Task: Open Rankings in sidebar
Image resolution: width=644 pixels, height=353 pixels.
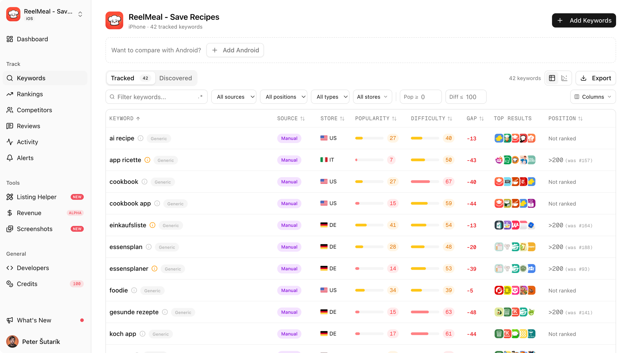Action: 45,94
